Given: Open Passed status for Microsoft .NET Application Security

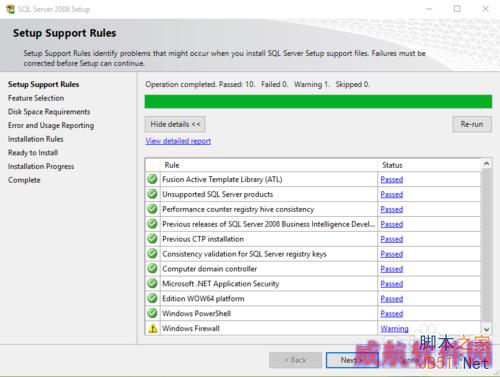Looking at the screenshot, I should click(x=392, y=284).
